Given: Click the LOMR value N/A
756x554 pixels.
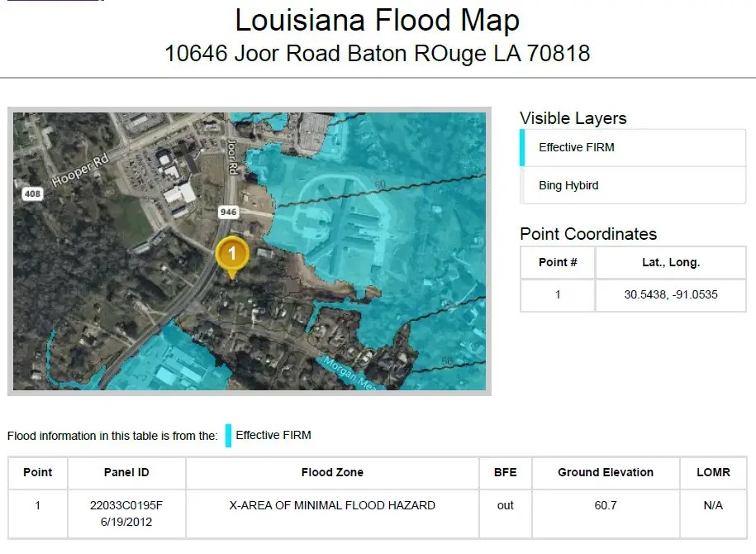Looking at the screenshot, I should coord(713,505).
